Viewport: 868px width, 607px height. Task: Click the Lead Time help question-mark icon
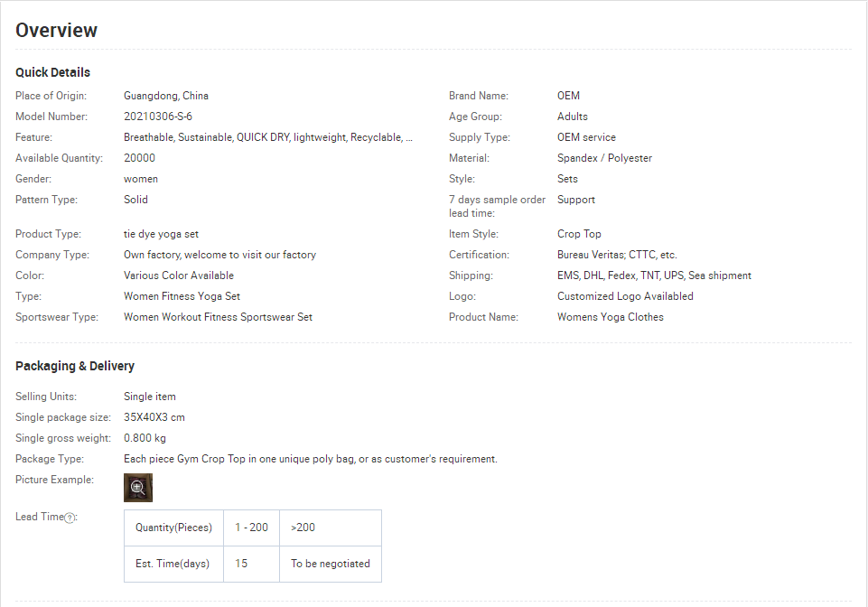point(70,518)
